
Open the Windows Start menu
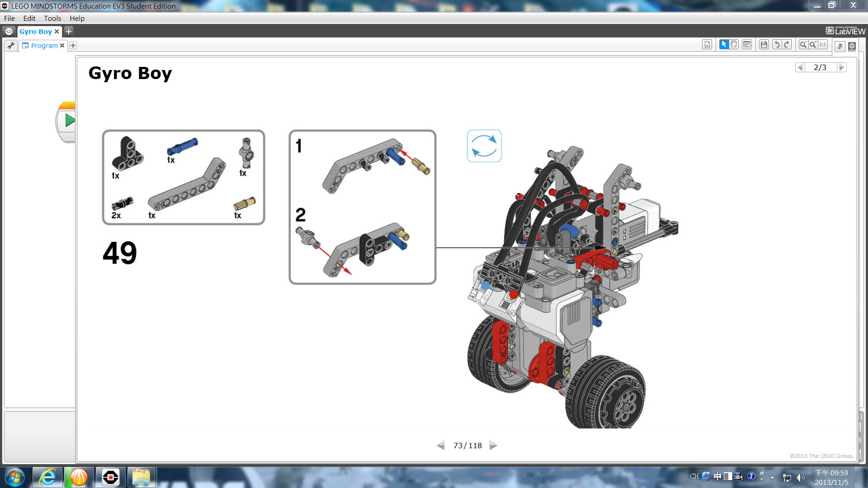(15, 477)
